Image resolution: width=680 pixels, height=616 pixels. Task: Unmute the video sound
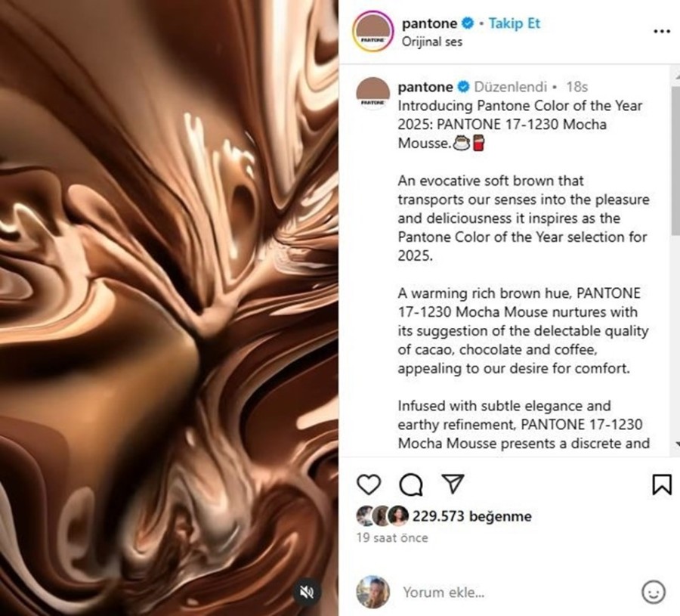307,592
